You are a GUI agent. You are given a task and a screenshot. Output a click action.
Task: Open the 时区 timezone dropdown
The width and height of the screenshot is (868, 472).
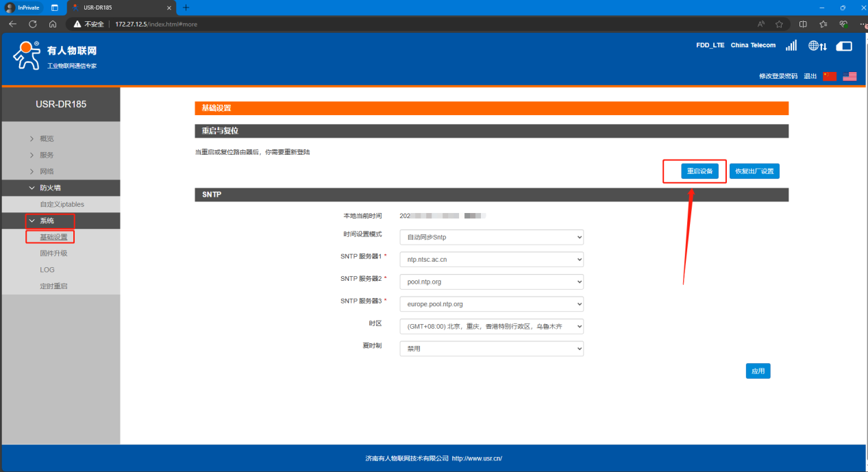coord(491,327)
